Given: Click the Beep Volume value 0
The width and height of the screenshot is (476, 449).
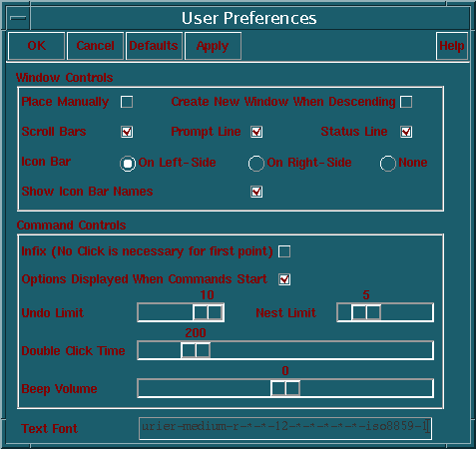Looking at the screenshot, I should click(285, 371).
